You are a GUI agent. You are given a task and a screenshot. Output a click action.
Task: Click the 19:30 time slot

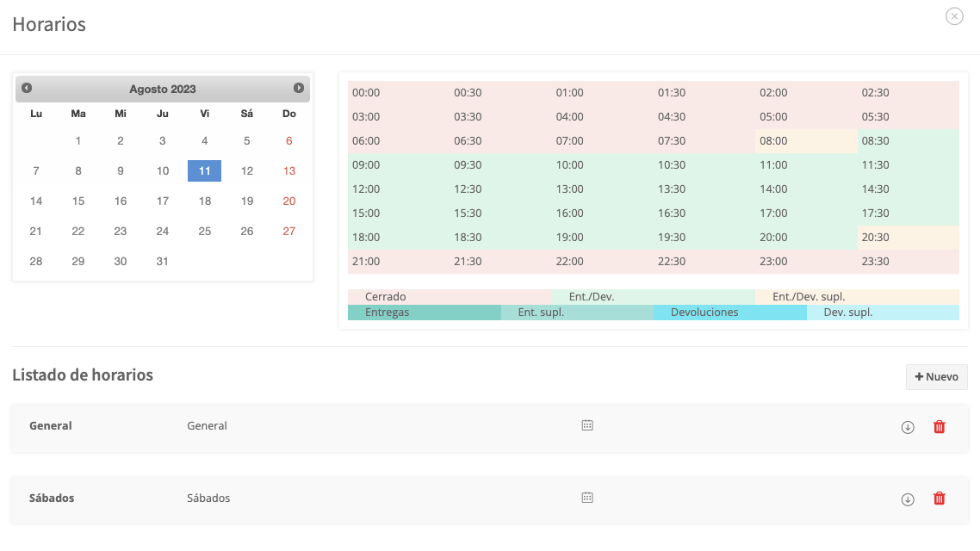pyautogui.click(x=704, y=238)
